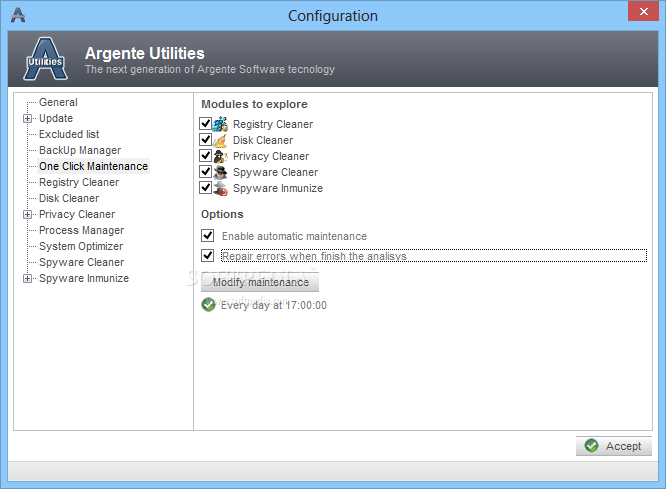
Task: Select Update in the settings tree
Action: (x=56, y=119)
